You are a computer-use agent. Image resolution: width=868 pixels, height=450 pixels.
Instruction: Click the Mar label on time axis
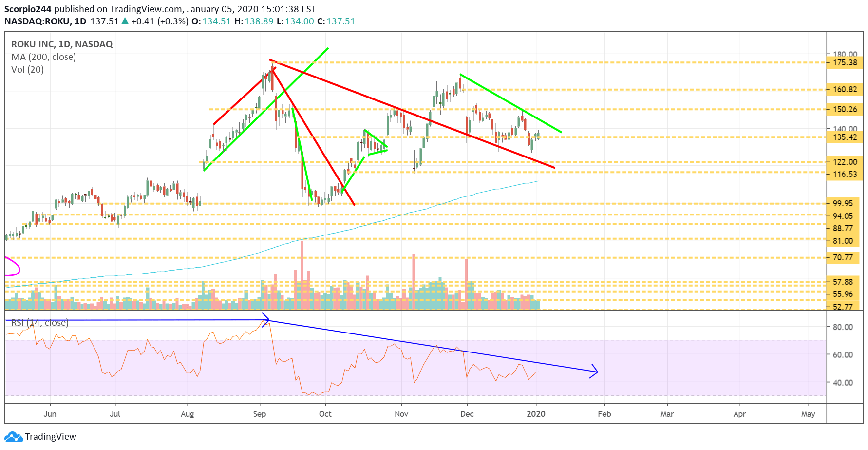667,414
